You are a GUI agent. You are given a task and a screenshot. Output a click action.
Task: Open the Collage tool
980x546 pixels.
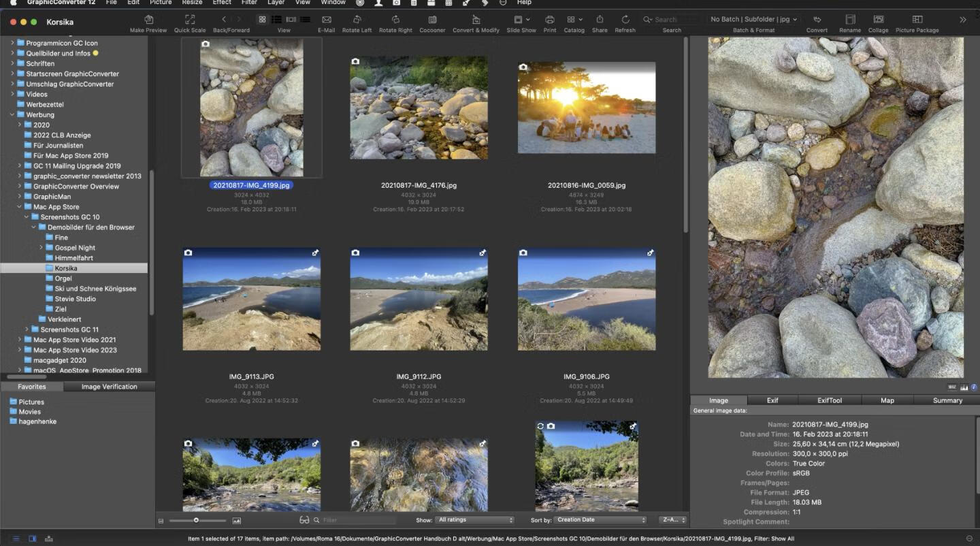point(878,20)
